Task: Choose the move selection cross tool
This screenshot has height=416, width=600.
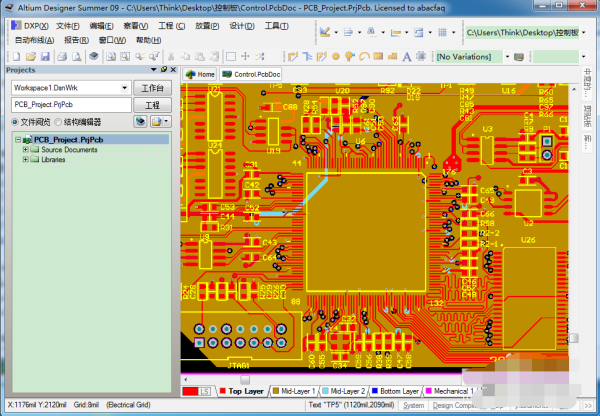Action: tap(245, 57)
